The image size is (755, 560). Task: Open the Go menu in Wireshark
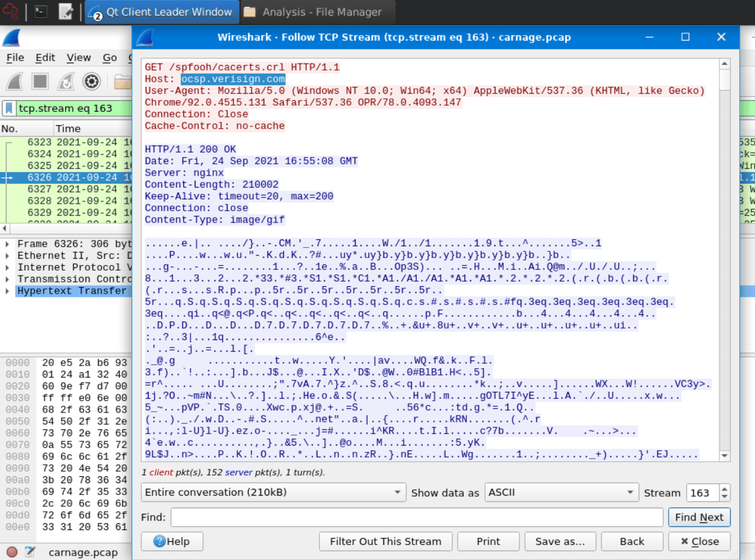(110, 57)
